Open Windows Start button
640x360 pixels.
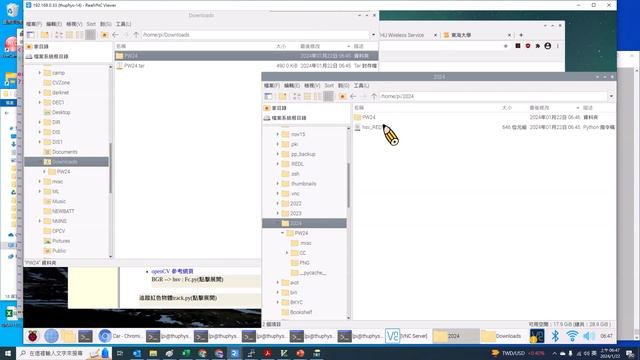pos(8,353)
